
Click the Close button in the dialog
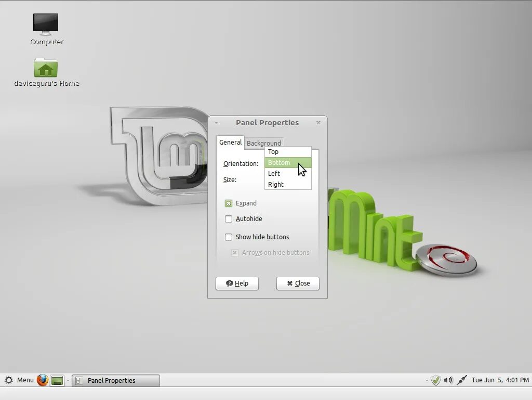pos(298,283)
